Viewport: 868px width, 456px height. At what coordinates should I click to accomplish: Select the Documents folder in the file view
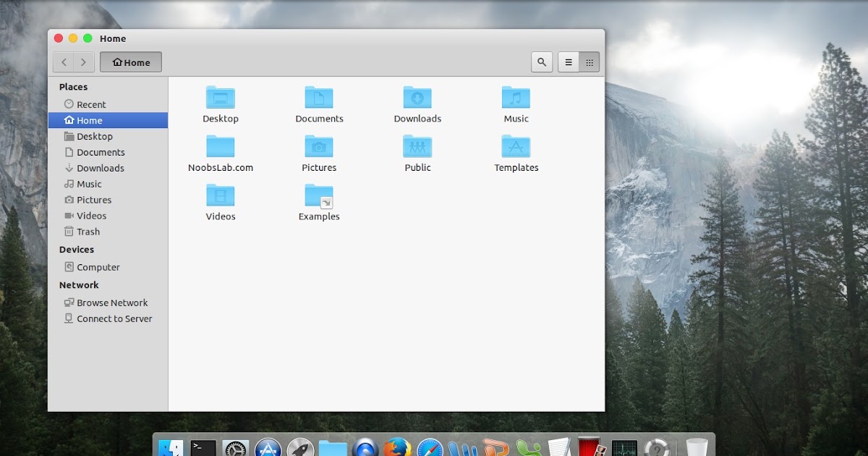tap(319, 104)
